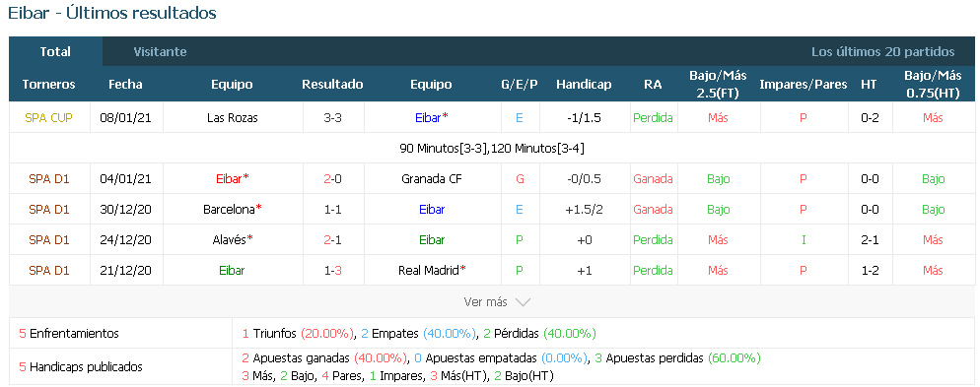980x387 pixels.
Task: Click Granada CF team name
Action: point(431,178)
